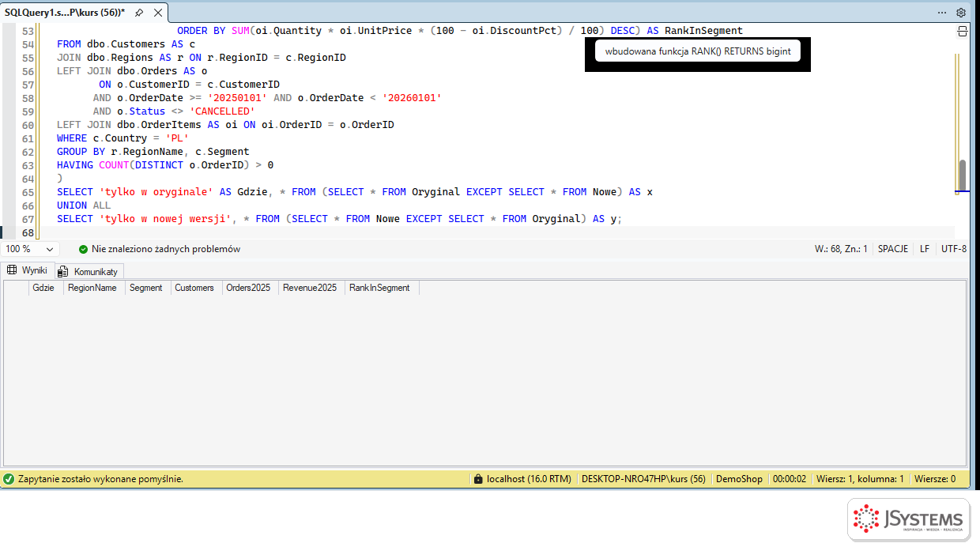Switch to the Komunikaty tab
980x547 pixels.
coord(89,271)
